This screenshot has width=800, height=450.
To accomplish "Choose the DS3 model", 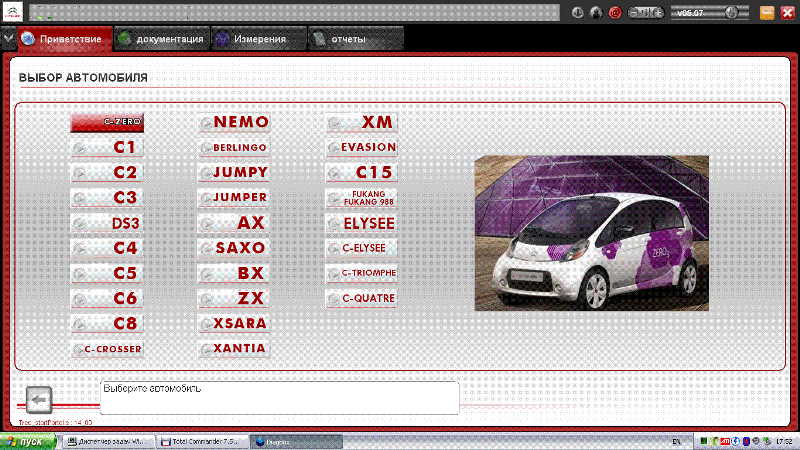I will [x=108, y=223].
